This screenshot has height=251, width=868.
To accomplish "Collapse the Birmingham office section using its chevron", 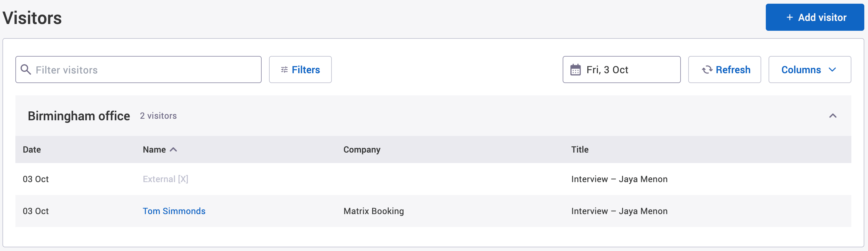I will 832,116.
